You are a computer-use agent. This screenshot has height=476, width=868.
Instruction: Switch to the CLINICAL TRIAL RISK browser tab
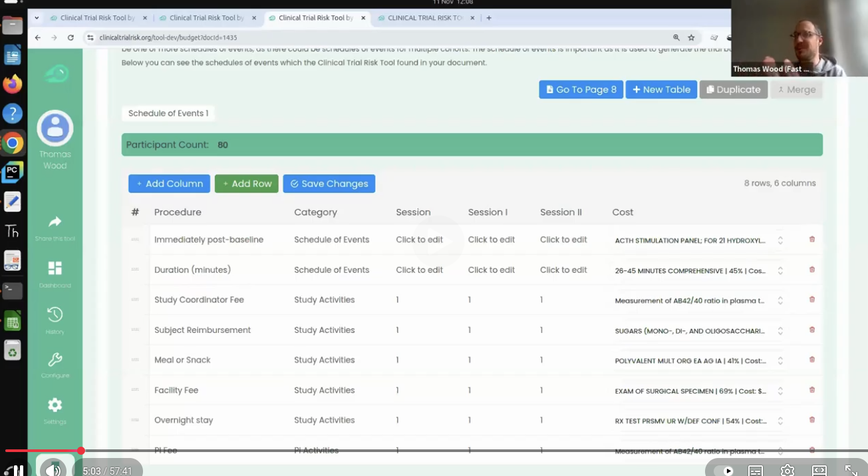click(426, 18)
